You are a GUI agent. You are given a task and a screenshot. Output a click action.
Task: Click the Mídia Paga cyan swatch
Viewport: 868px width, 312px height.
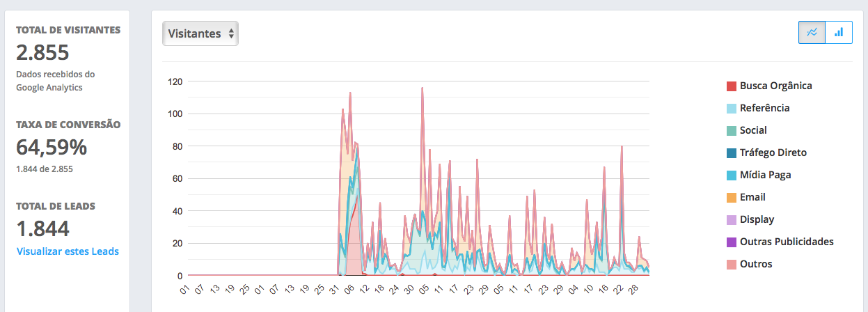coord(731,175)
